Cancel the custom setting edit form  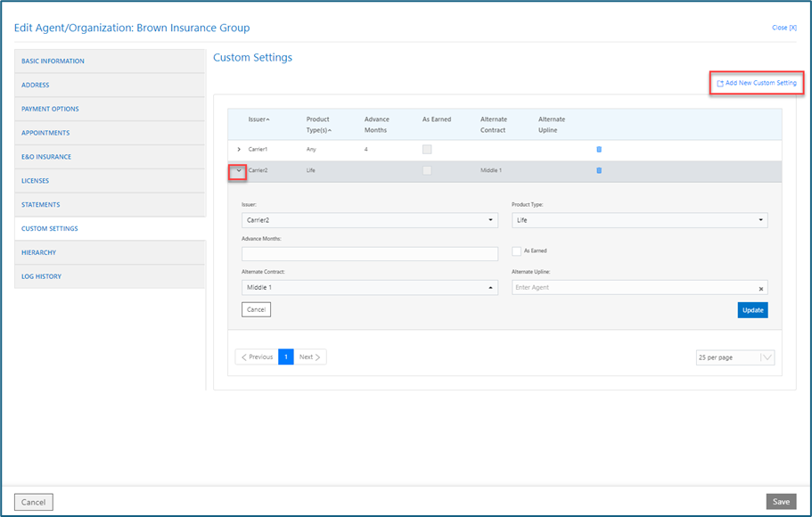click(256, 309)
